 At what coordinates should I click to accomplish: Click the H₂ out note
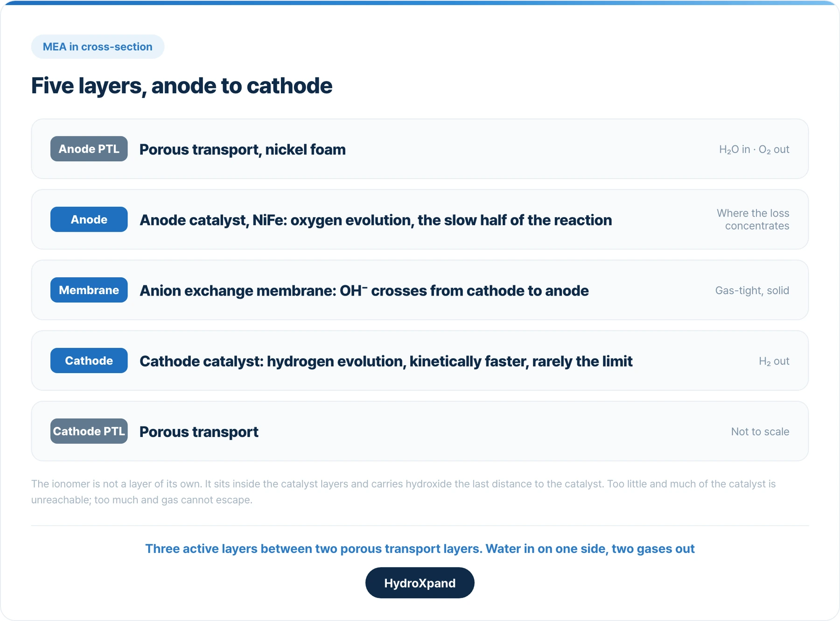tap(774, 361)
